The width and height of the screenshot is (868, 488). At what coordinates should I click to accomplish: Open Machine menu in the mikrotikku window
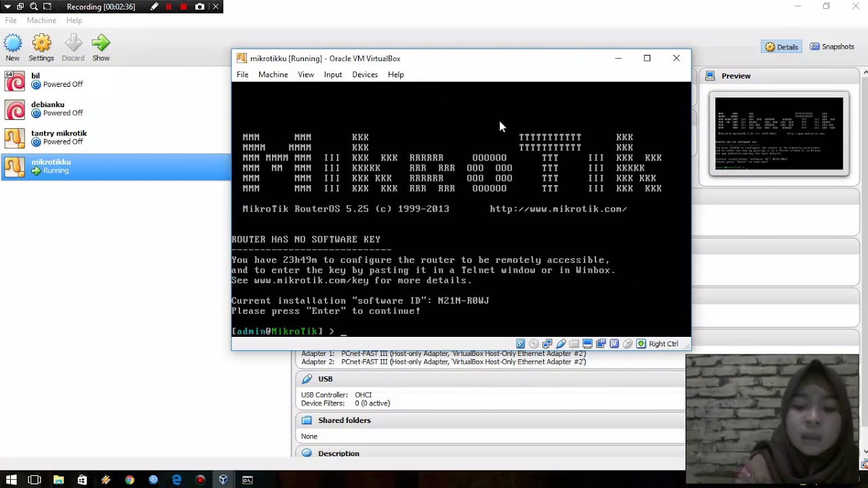(x=273, y=75)
